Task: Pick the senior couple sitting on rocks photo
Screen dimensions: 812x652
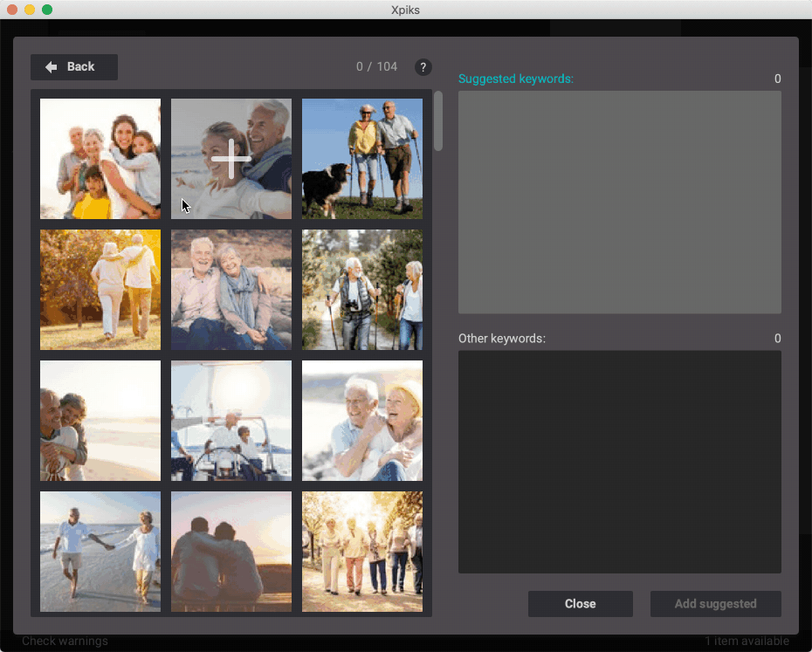Action: [x=231, y=290]
